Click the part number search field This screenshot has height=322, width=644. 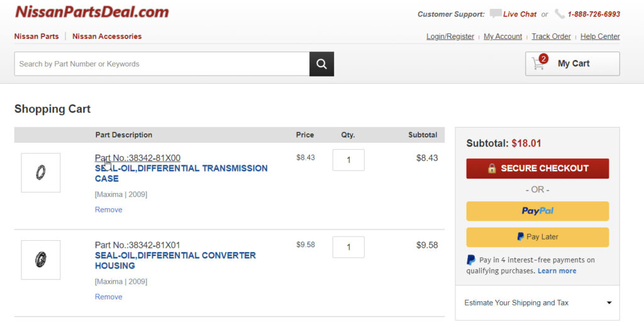click(162, 64)
